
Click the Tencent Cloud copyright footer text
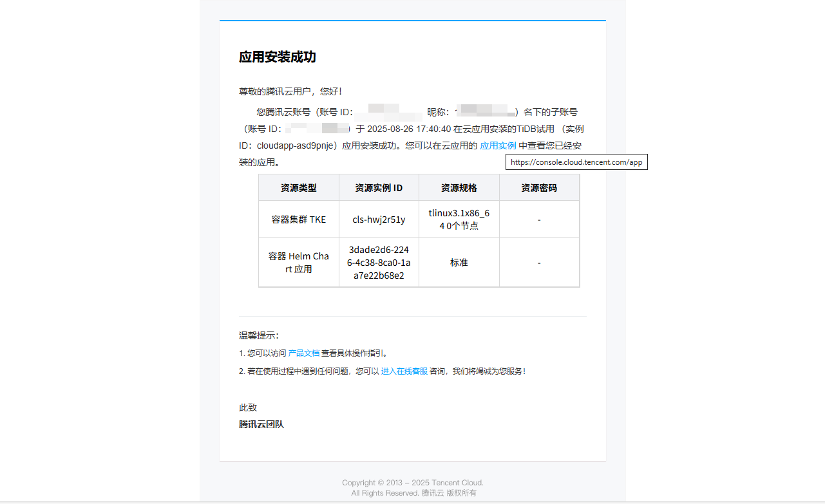(412, 483)
